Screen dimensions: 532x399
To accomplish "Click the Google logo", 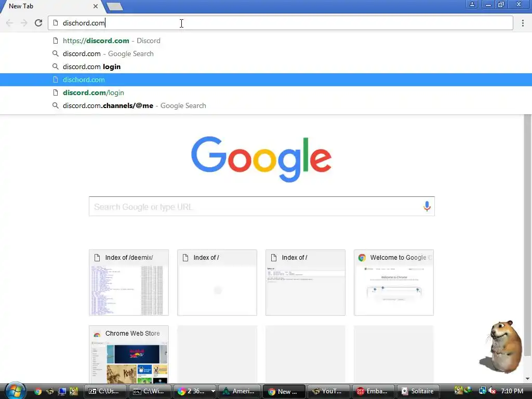I will point(261,159).
